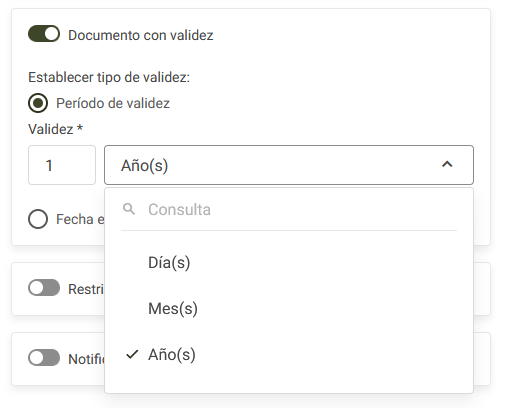
Task: Click the Notifi… label text
Action: point(86,359)
